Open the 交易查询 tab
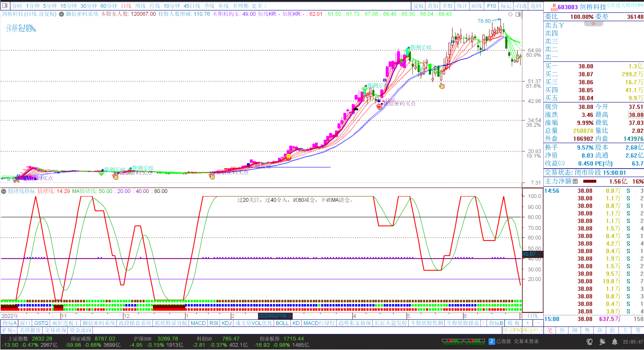The width and height of the screenshot is (644, 350). [55, 330]
